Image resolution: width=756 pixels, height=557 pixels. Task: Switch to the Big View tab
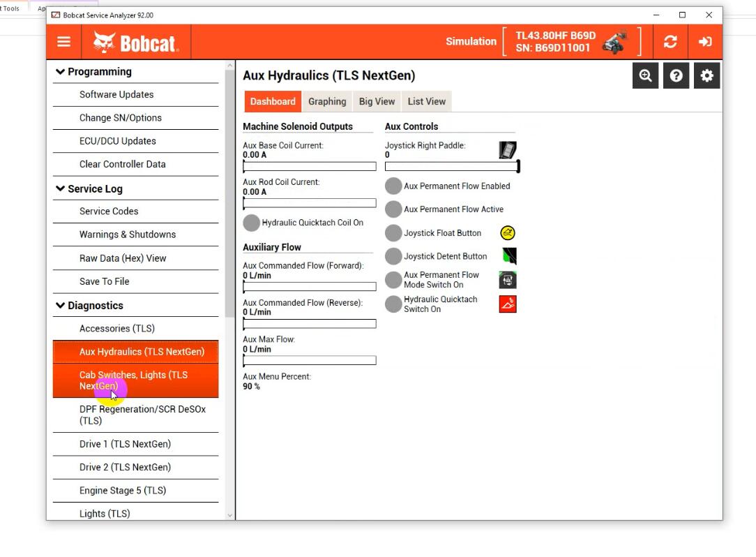pyautogui.click(x=377, y=101)
